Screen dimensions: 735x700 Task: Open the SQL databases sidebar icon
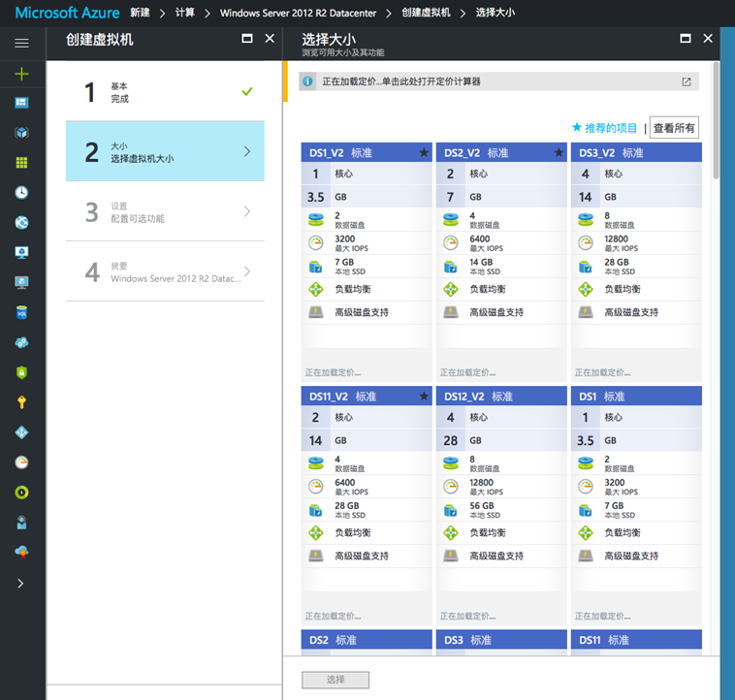point(21,312)
